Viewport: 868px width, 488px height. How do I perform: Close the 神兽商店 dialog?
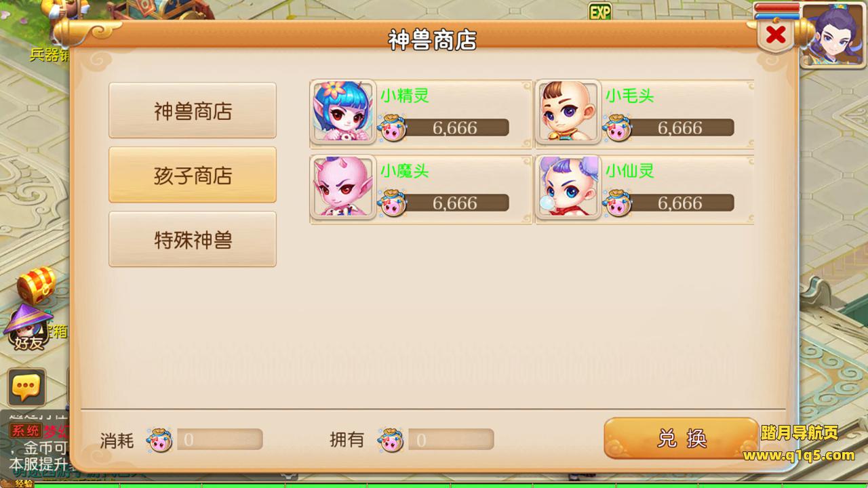point(776,34)
